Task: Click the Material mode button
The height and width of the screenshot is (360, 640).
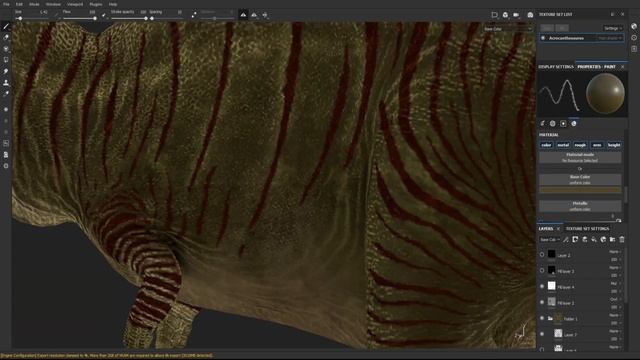Action: click(580, 158)
